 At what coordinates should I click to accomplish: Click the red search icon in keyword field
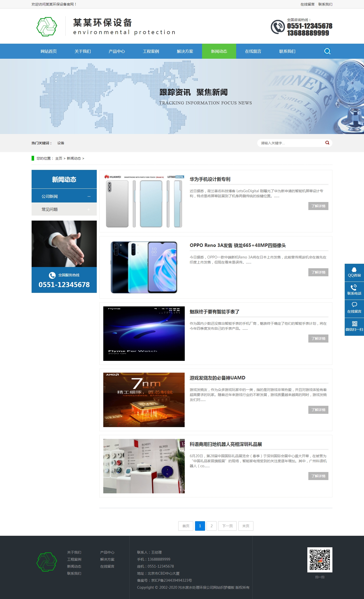(327, 143)
